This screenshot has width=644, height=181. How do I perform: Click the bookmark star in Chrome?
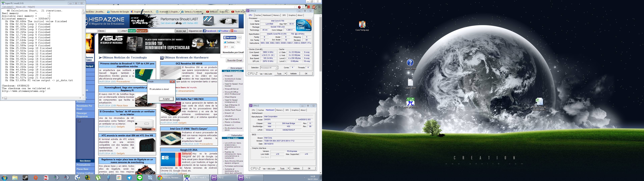[303, 7]
